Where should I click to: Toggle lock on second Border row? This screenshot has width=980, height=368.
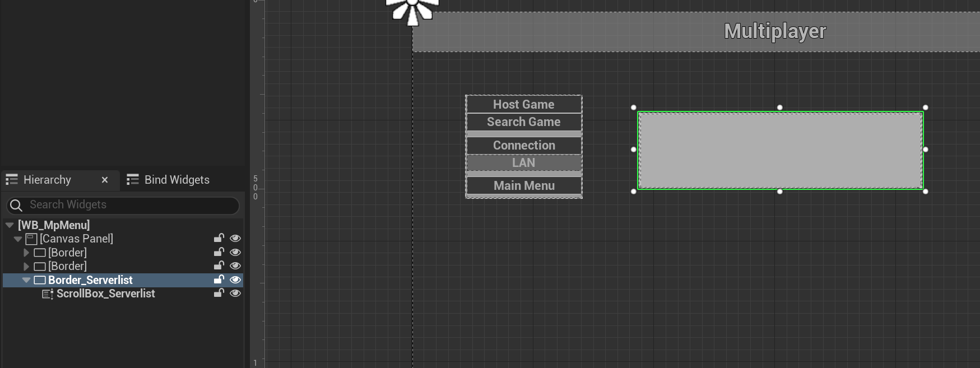click(x=219, y=265)
